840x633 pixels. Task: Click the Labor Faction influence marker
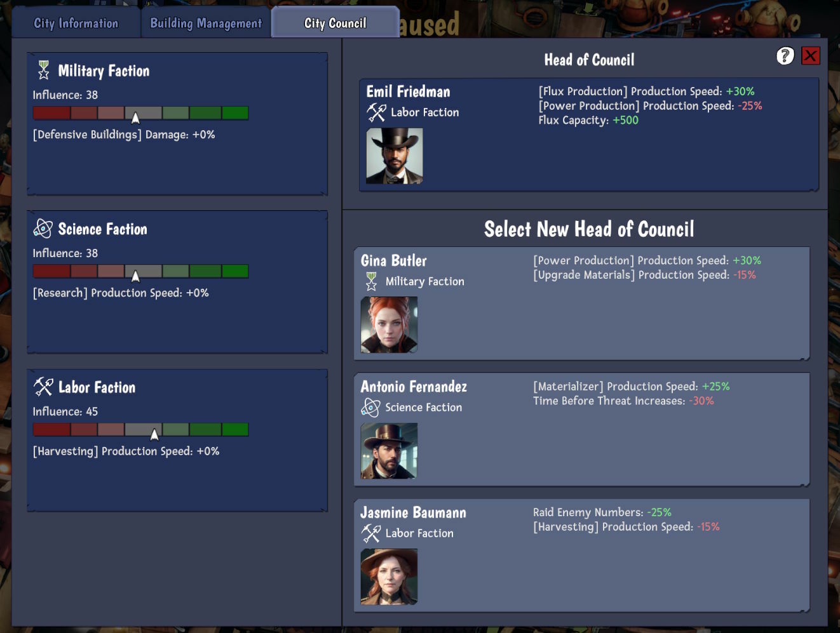154,434
